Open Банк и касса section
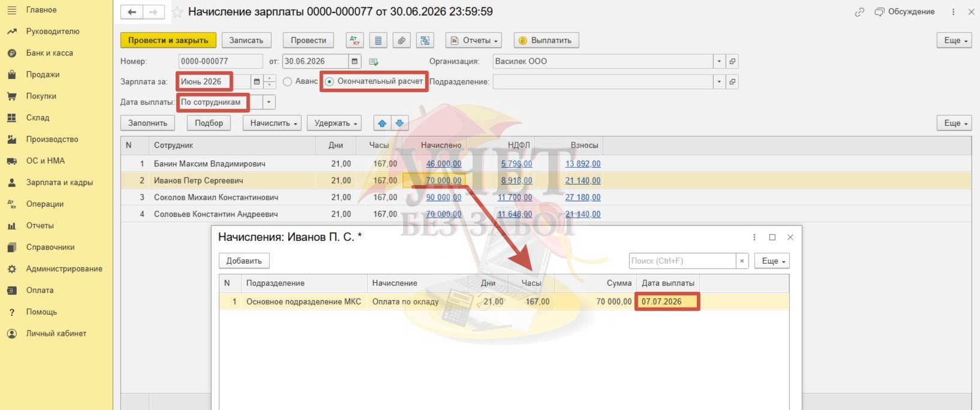This screenshot has width=980, height=410. pos(49,53)
